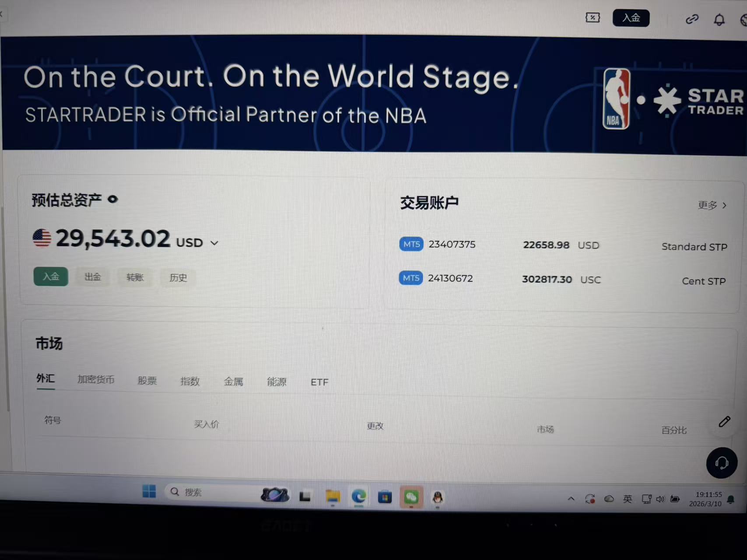Click the planet widget icon in taskbar search
Image resolution: width=747 pixels, height=560 pixels.
[275, 494]
